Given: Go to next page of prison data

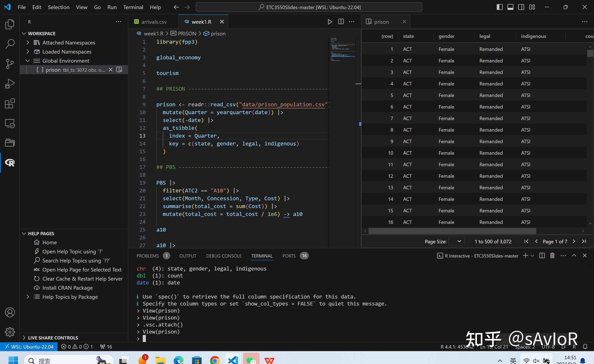Looking at the screenshot, I should [574, 241].
